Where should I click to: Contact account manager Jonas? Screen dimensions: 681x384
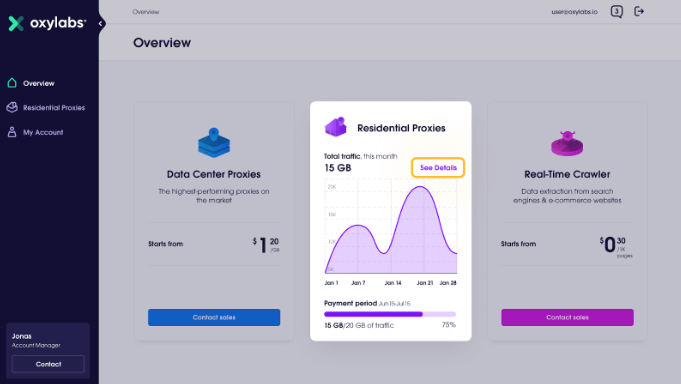(x=48, y=364)
